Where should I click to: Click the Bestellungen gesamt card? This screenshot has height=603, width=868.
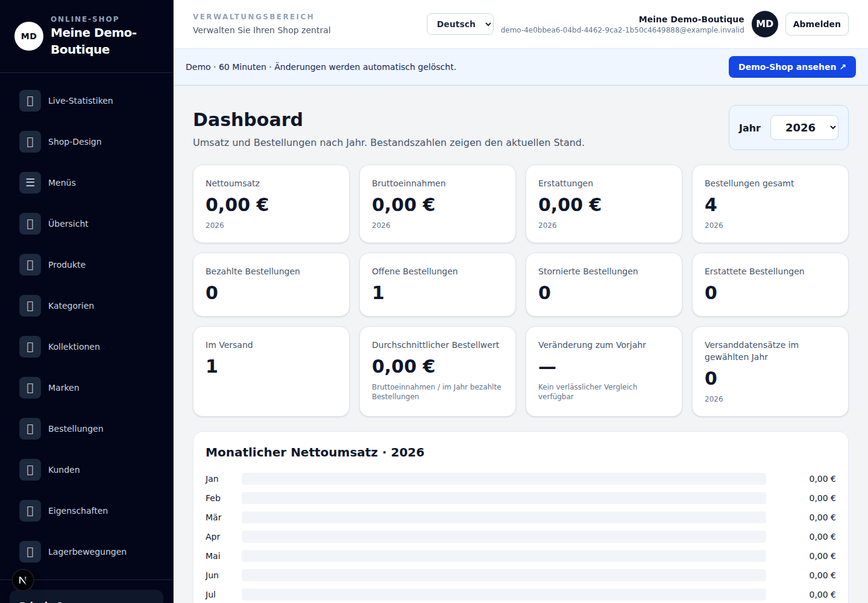pyautogui.click(x=770, y=204)
